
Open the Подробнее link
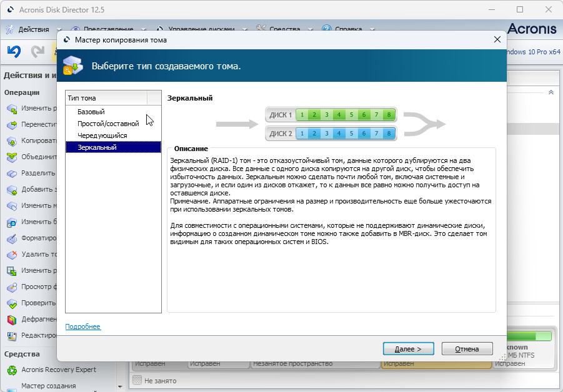pyautogui.click(x=82, y=327)
